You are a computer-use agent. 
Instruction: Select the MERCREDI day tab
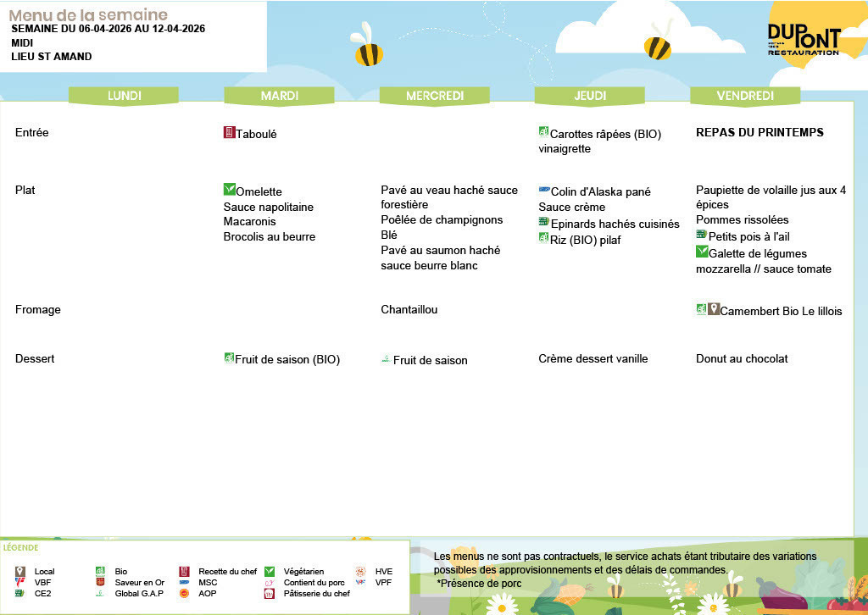(x=435, y=96)
